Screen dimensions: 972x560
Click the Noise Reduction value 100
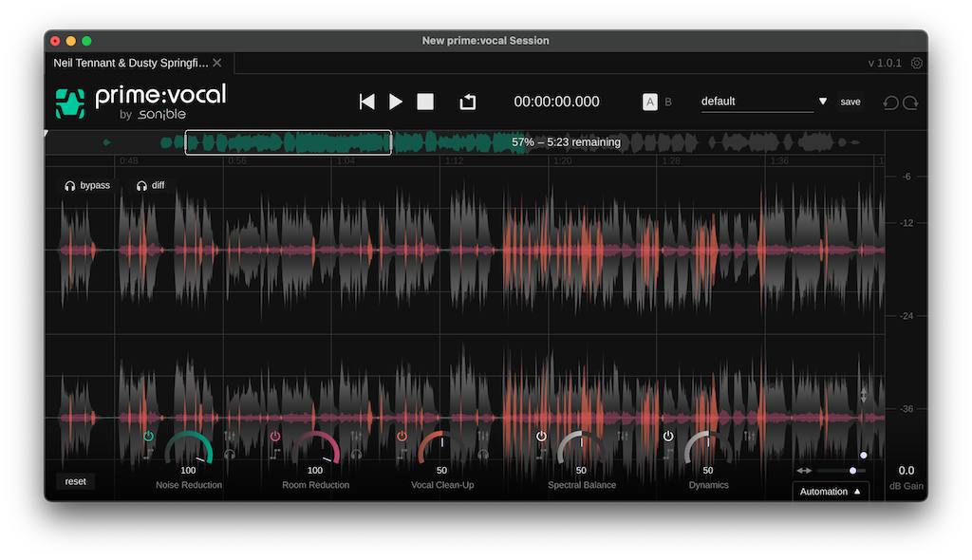coord(189,471)
